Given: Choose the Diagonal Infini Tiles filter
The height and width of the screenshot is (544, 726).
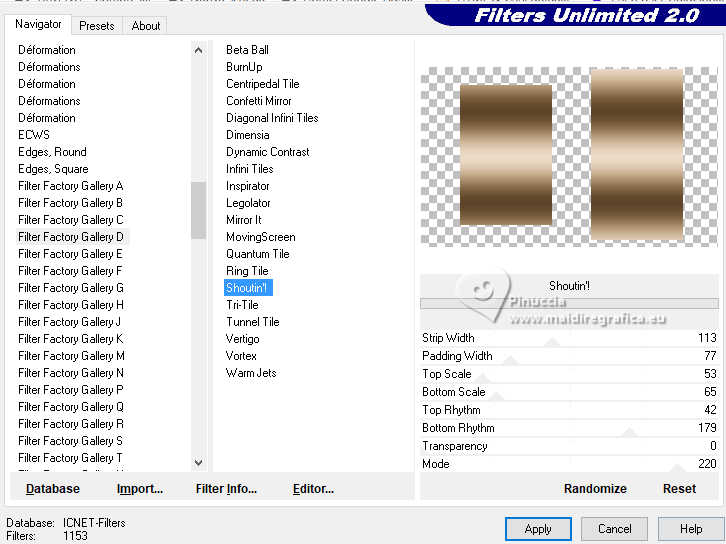Looking at the screenshot, I should click(272, 118).
